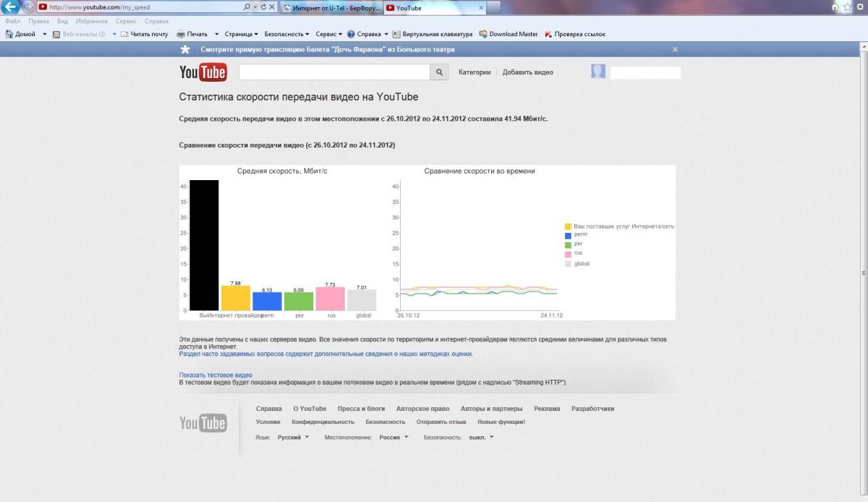Expand the Безопасность выкл. dropdown in footer
Image resolution: width=868 pixels, height=502 pixels.
pos(481,438)
